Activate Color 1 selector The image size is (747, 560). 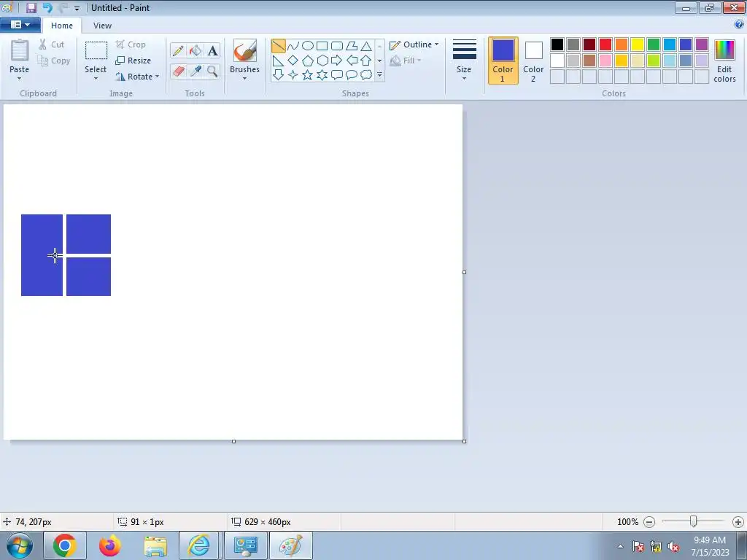[503, 61]
